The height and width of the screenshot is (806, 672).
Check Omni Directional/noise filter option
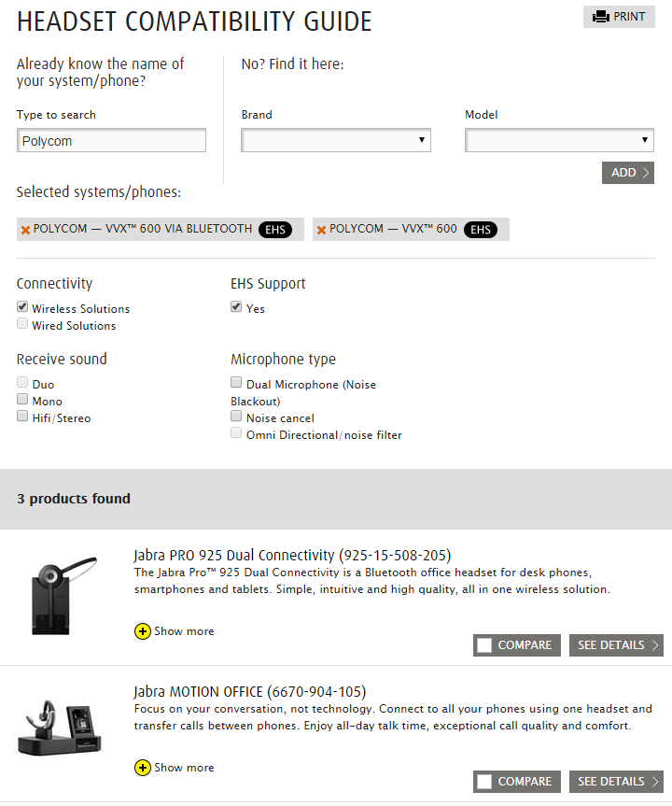(236, 432)
